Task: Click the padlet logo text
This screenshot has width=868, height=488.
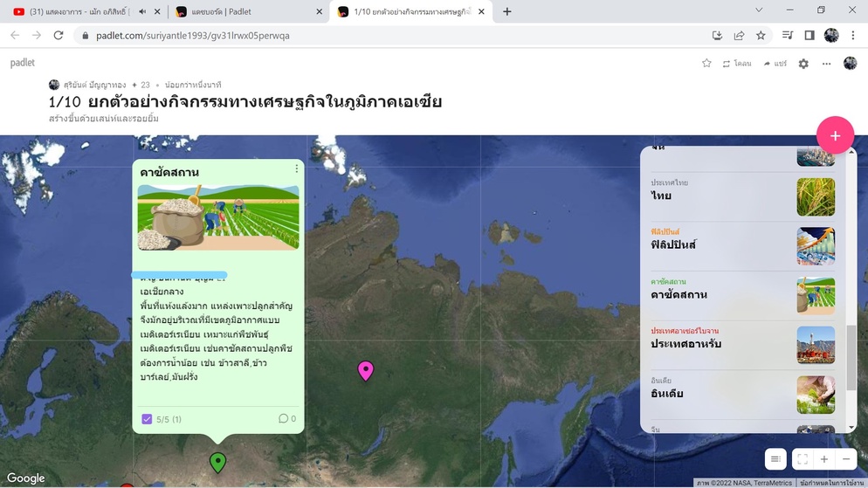Action: click(x=22, y=63)
